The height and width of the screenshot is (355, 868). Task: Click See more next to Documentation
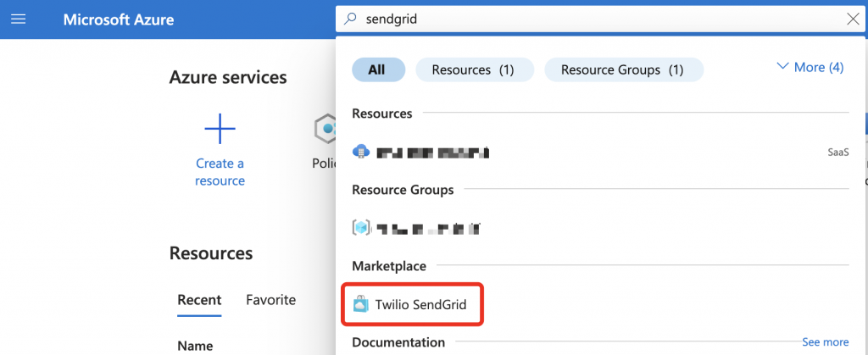coord(825,342)
